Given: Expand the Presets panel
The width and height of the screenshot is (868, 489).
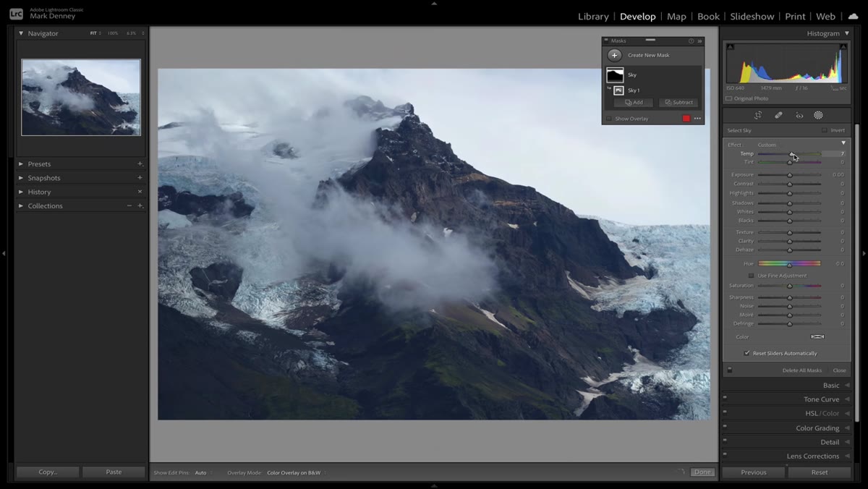Looking at the screenshot, I should tap(21, 164).
